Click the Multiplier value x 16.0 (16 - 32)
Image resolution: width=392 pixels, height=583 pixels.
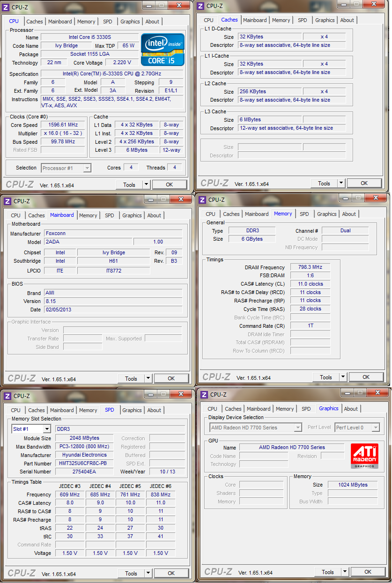64,133
